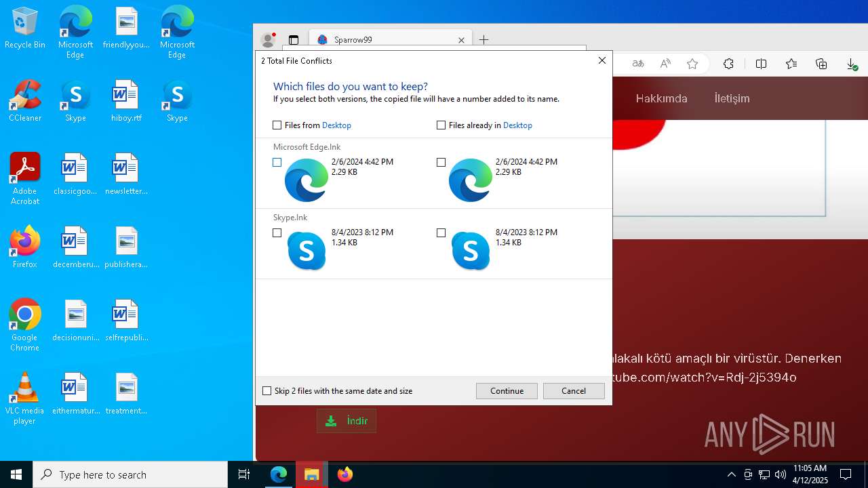The height and width of the screenshot is (488, 868).
Task: Click destination Desktop link in dialog
Action: tap(517, 125)
